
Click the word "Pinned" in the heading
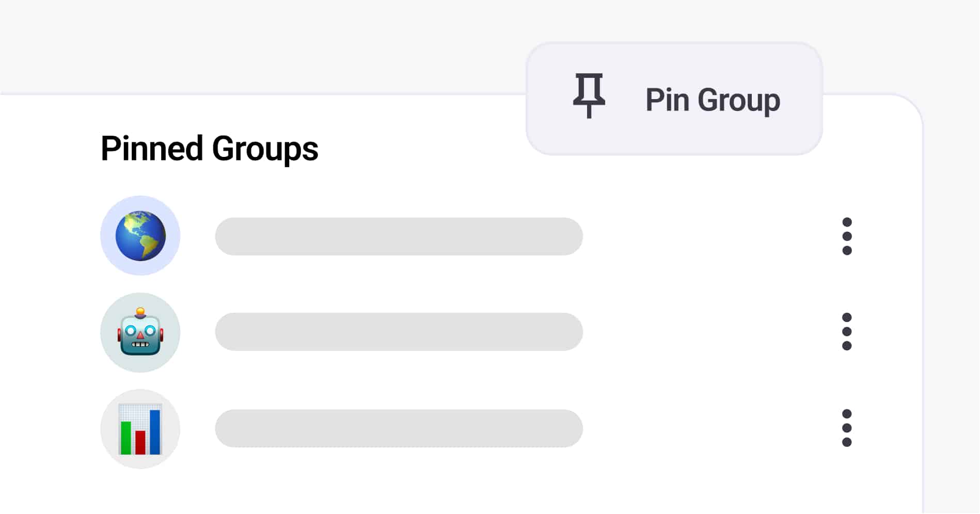[x=152, y=149]
